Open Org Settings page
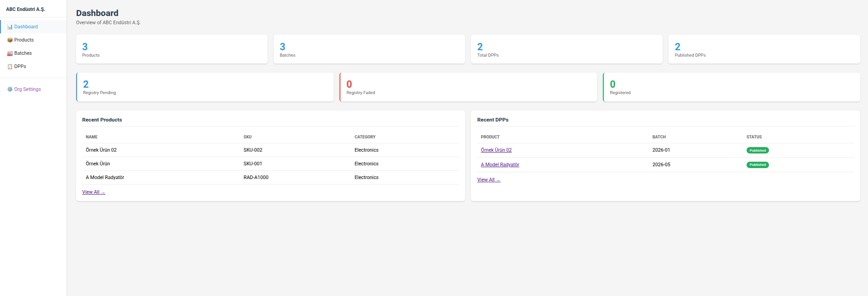 click(x=33, y=89)
